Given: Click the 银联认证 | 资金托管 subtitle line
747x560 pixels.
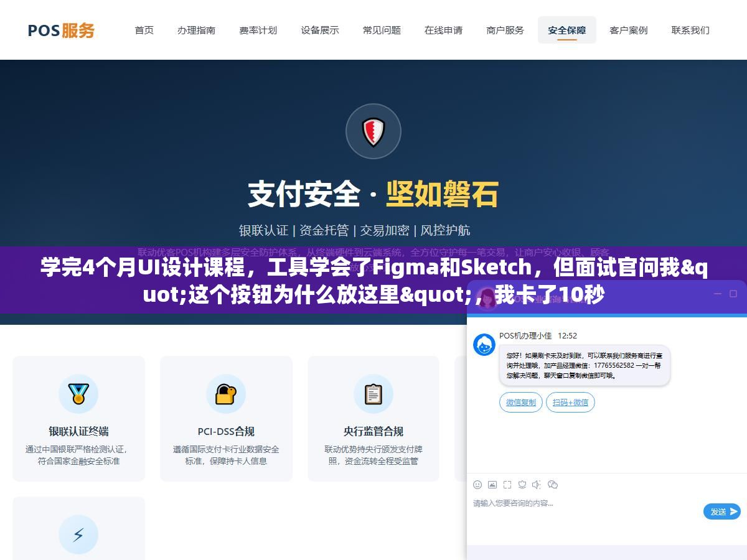Looking at the screenshot, I should [x=355, y=230].
